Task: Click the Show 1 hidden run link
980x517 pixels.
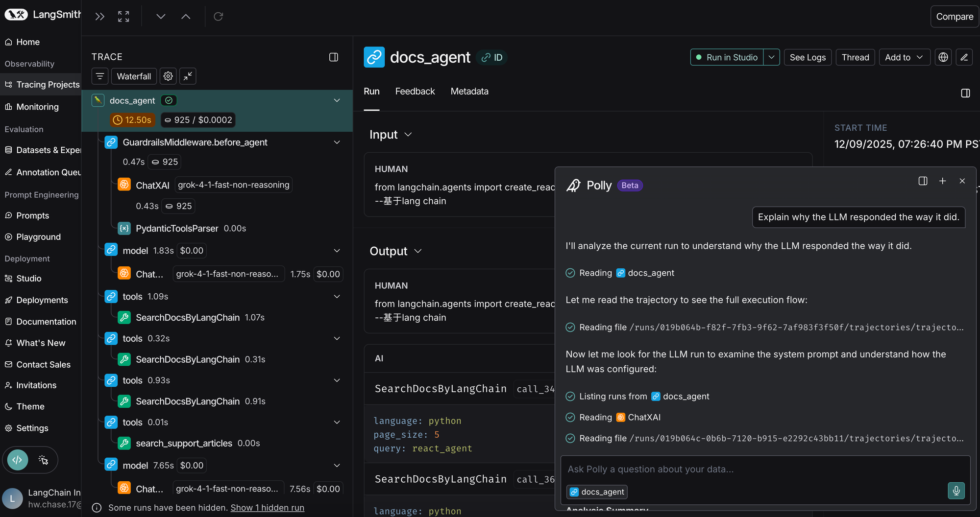Action: 267,508
